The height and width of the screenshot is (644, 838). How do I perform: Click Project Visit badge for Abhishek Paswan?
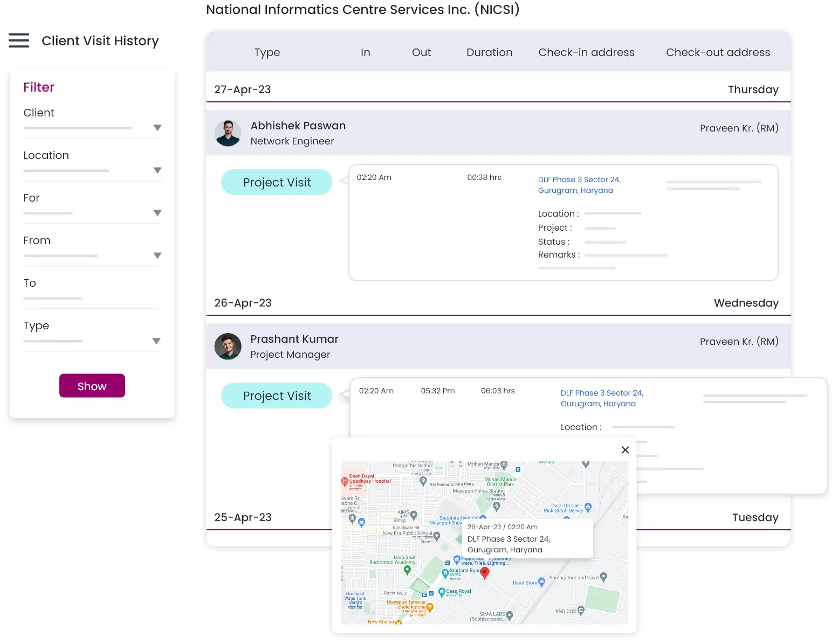coord(277,182)
